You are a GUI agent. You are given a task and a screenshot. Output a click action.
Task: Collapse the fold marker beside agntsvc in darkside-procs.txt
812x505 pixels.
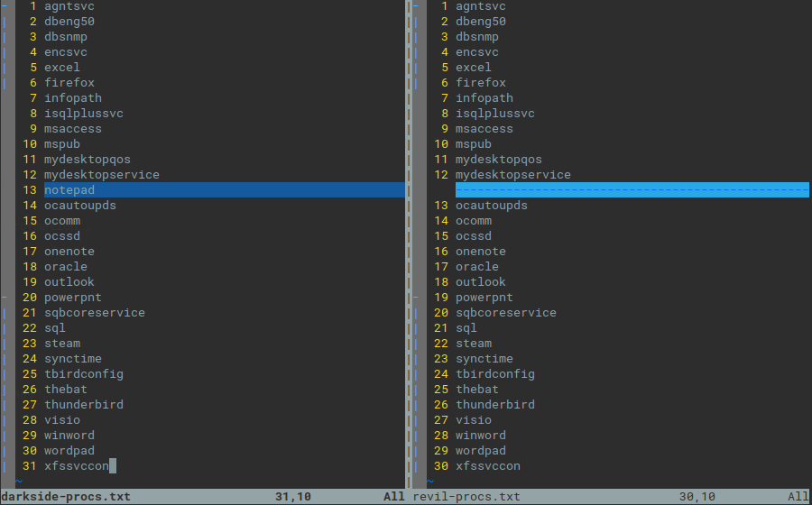tap(5, 6)
